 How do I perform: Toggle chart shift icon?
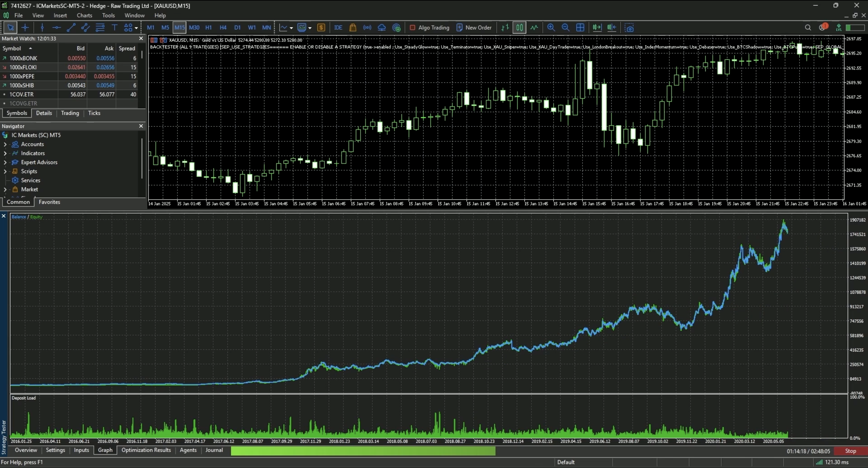612,28
